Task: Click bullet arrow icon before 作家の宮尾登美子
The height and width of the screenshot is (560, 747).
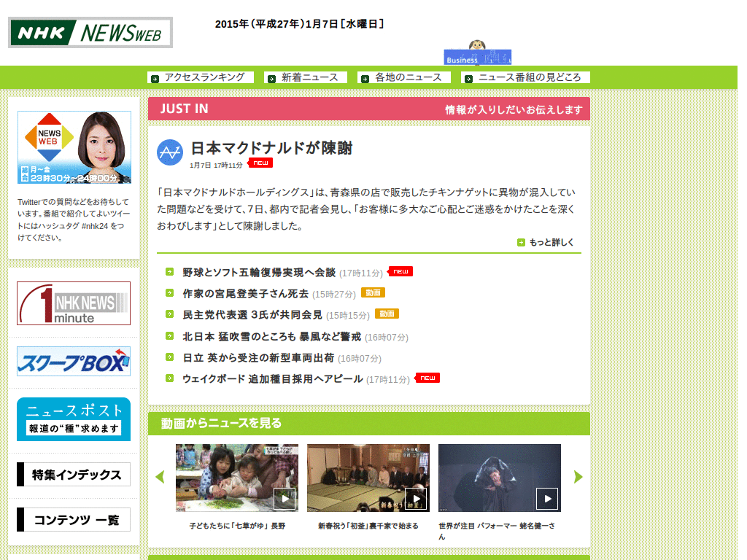Action: point(169,293)
